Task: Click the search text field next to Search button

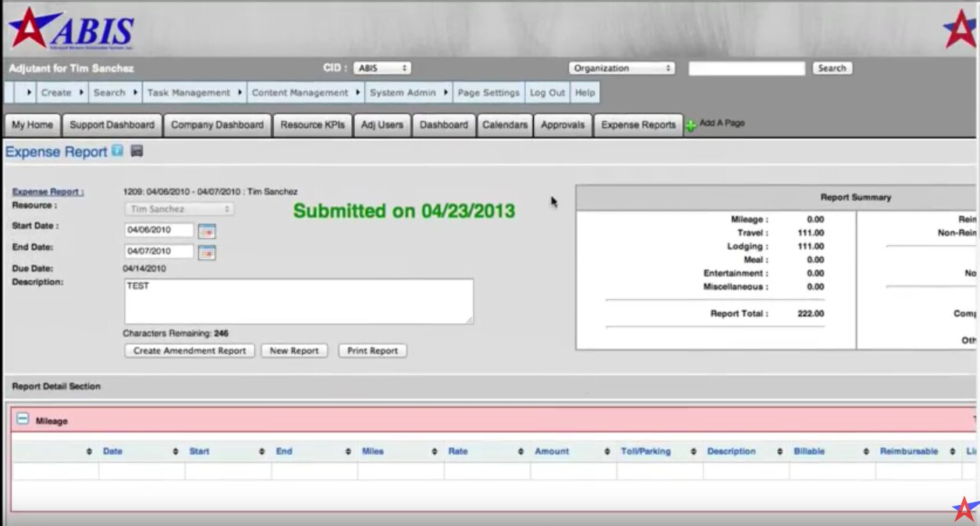Action: [x=746, y=69]
